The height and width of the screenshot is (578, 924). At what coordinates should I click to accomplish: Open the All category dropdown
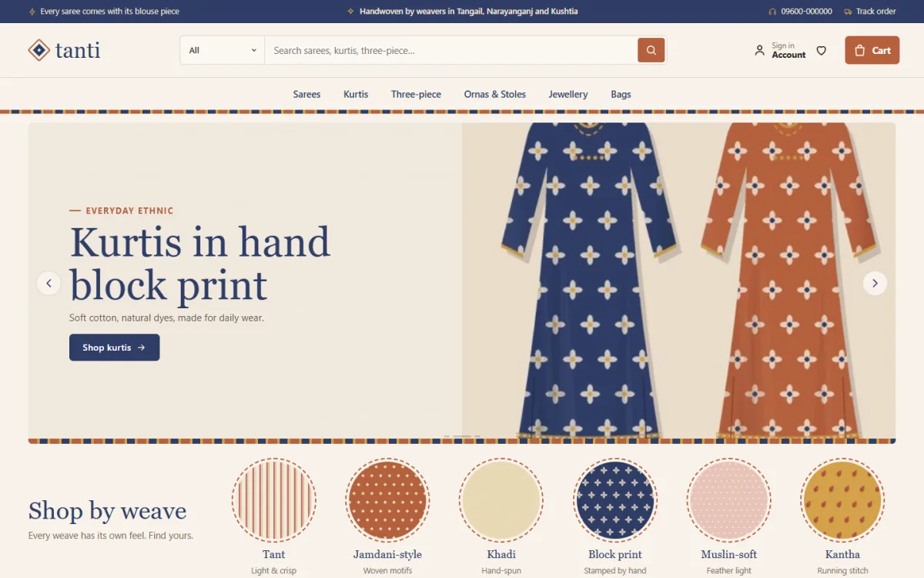223,50
